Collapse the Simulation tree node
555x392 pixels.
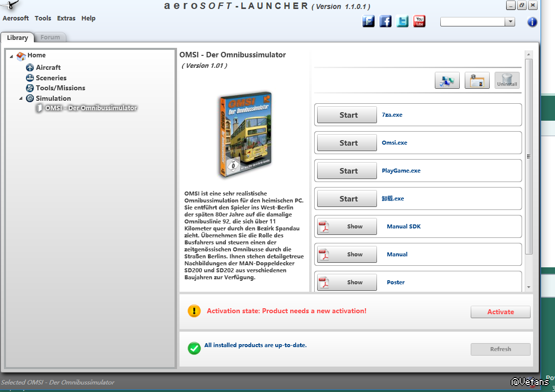(x=21, y=99)
